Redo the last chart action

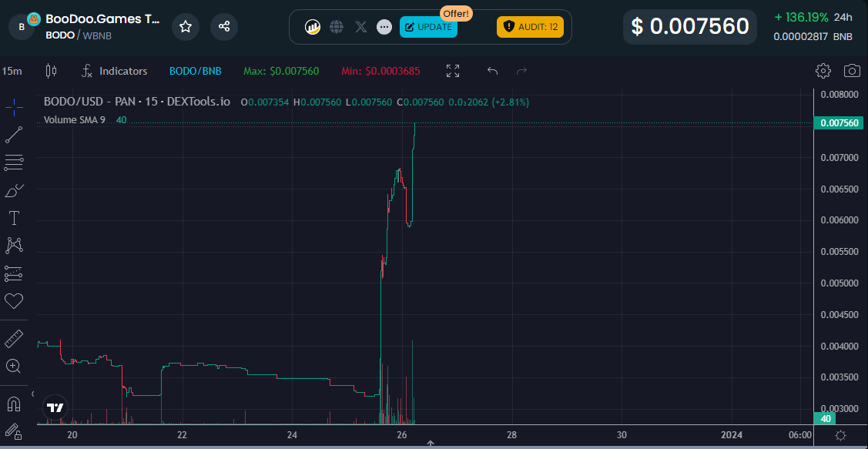pos(521,71)
